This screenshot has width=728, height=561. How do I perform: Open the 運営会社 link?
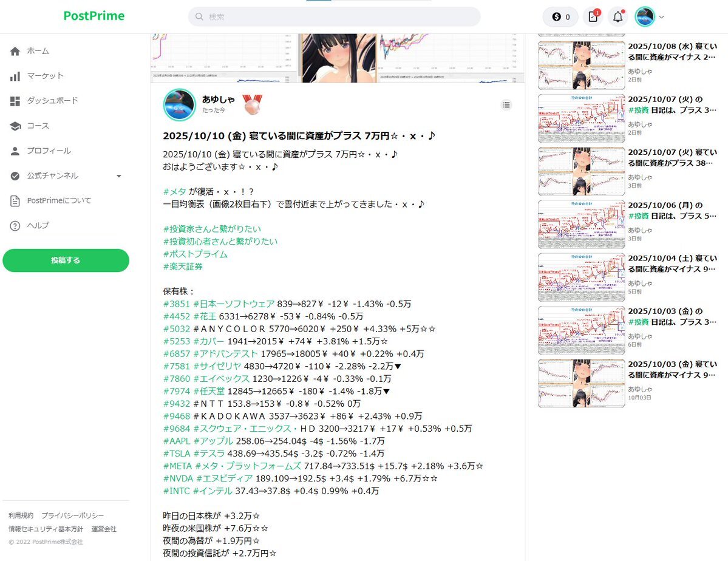104,529
